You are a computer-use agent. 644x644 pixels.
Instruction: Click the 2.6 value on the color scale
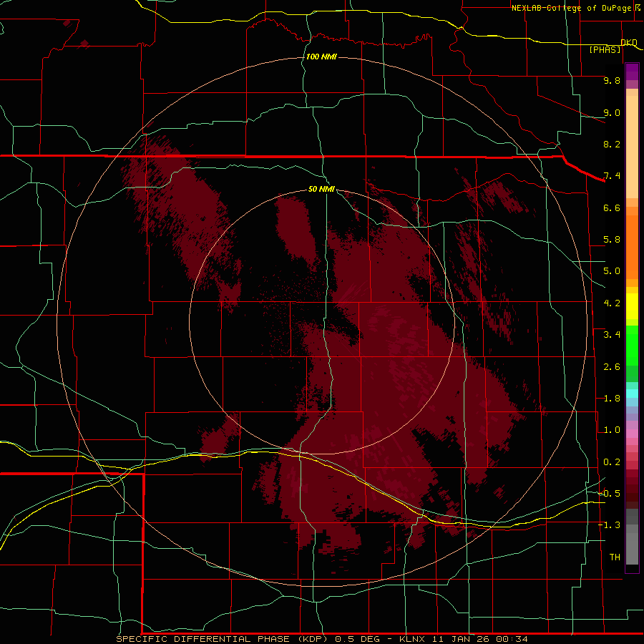coord(612,367)
